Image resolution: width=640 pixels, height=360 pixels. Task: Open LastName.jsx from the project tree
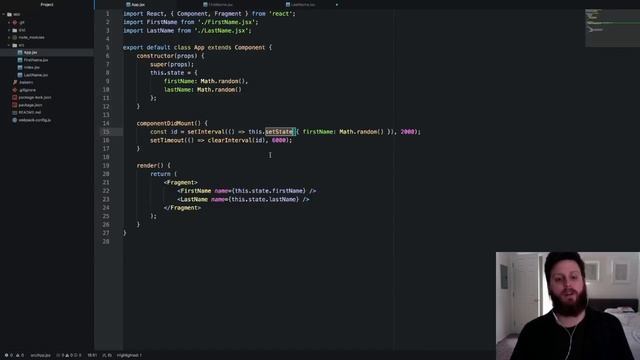pos(36,75)
